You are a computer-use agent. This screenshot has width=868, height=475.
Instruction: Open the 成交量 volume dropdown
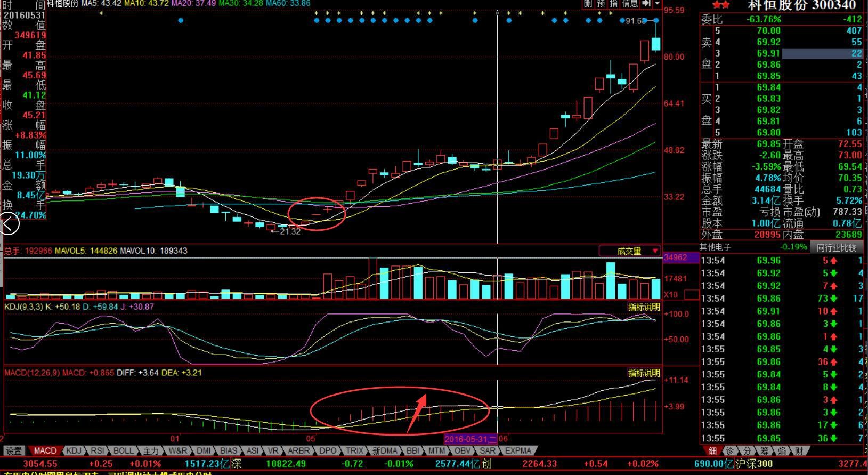(x=630, y=251)
